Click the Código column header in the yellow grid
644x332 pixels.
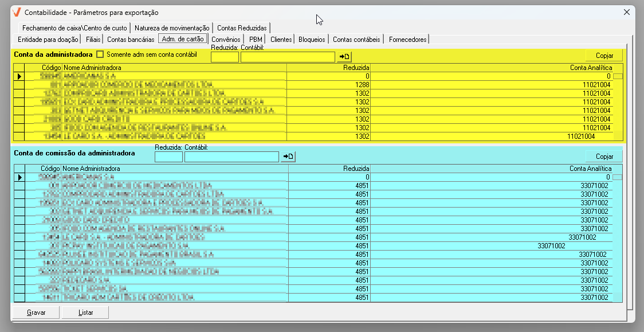43,68
